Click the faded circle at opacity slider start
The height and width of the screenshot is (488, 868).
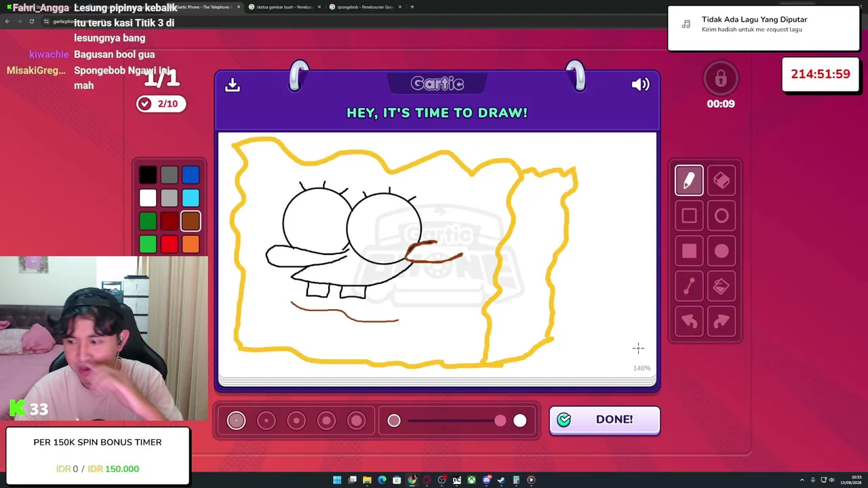pyautogui.click(x=394, y=421)
